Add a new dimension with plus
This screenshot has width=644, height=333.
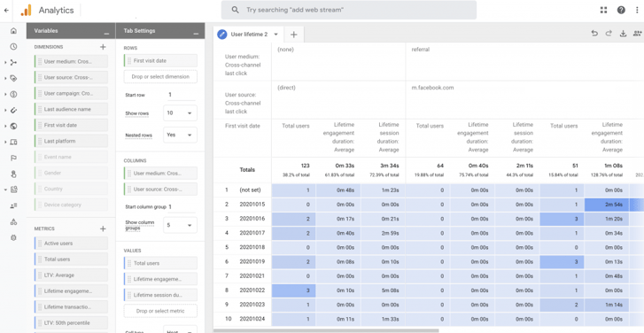click(x=103, y=47)
